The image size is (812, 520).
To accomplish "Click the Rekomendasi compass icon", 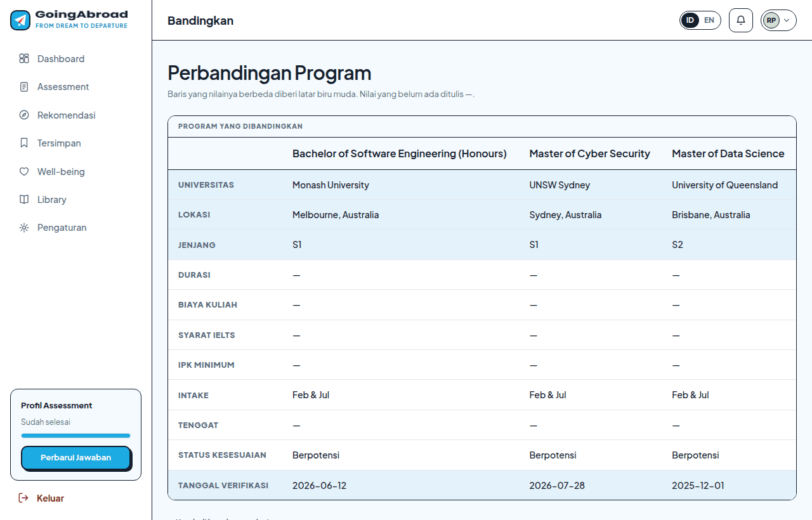I will tap(24, 115).
